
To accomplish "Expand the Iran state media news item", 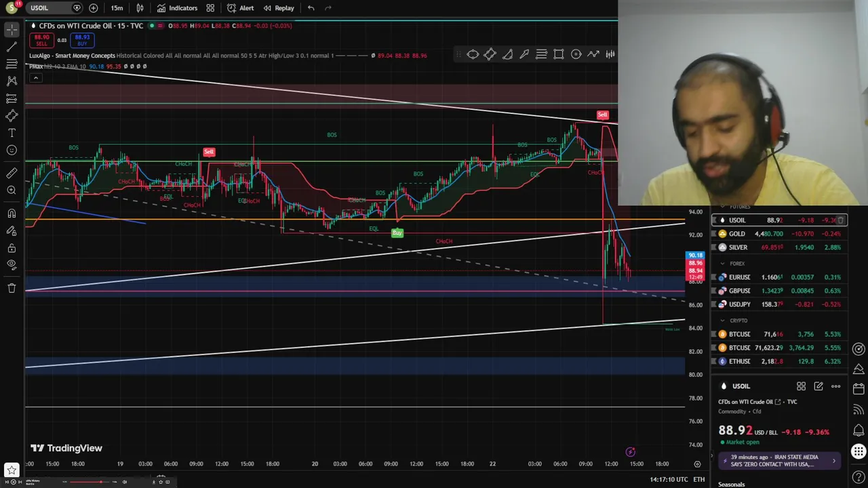I will [x=779, y=461].
